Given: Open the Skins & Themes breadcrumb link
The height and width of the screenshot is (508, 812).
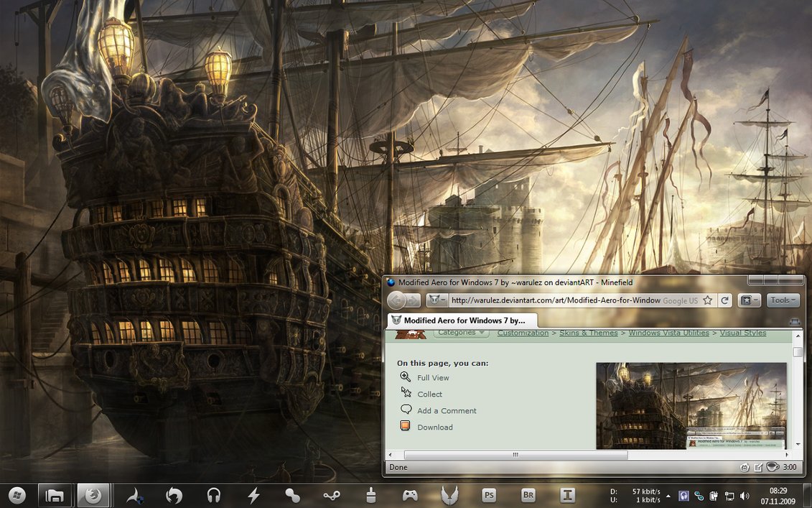Looking at the screenshot, I should point(588,333).
